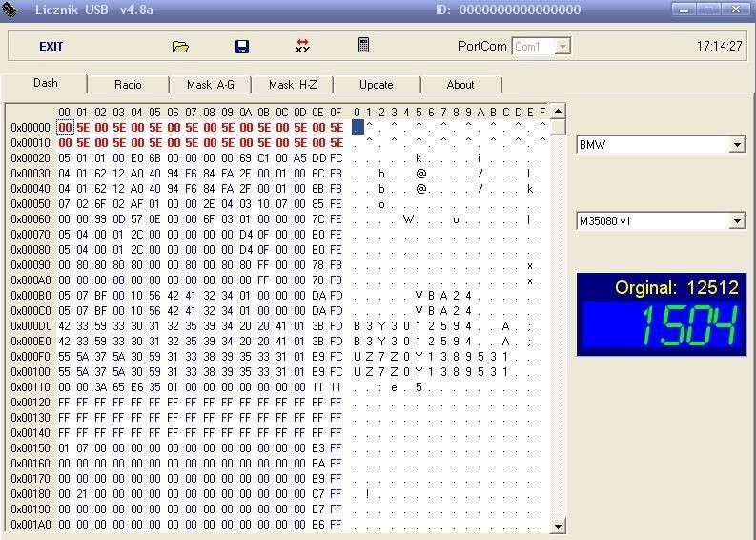Viewport: 756px width, 540px height.
Task: Open the About tab
Action: click(460, 85)
